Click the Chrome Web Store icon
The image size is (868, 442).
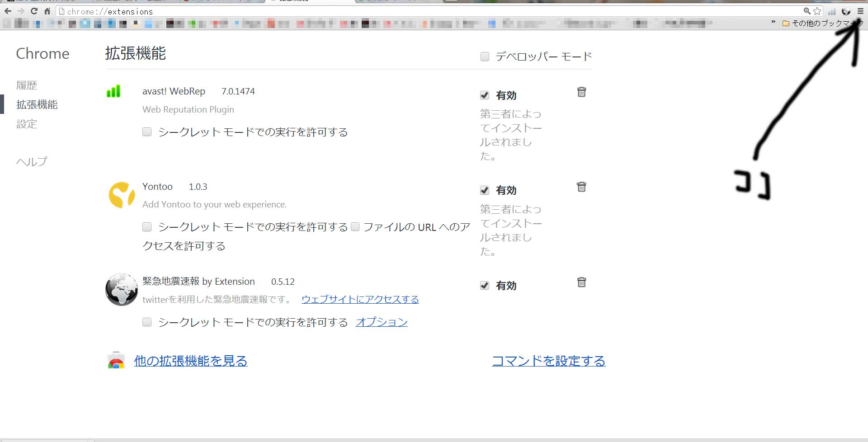pos(116,360)
